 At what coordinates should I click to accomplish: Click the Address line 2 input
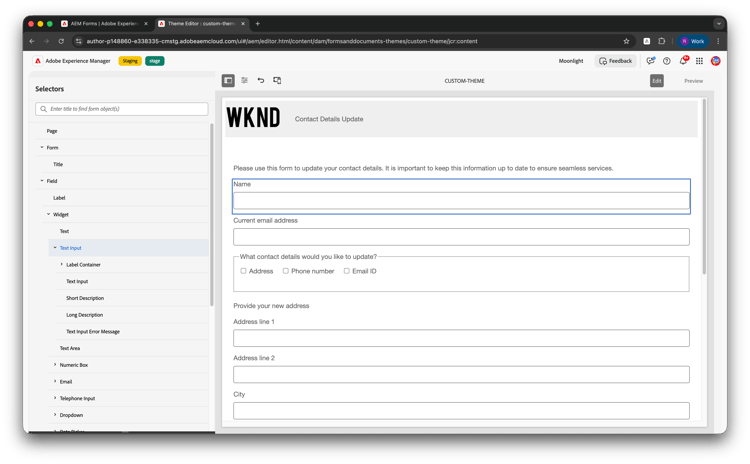[461, 374]
